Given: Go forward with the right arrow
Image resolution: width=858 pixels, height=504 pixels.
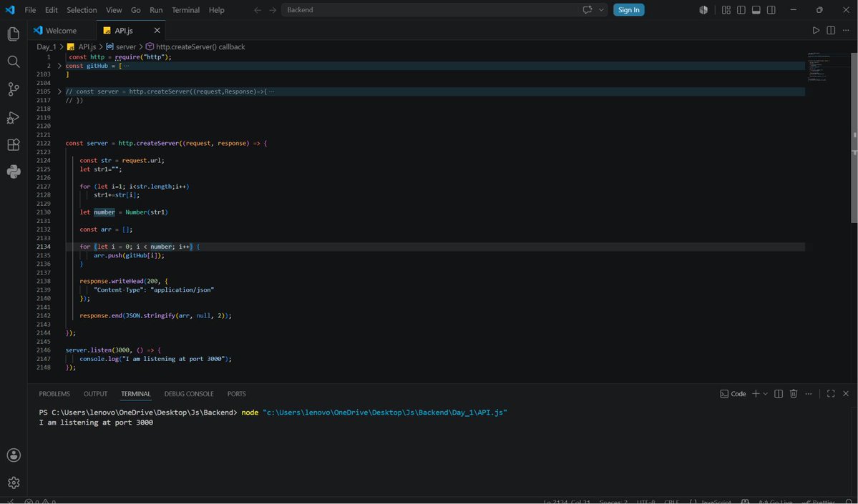Looking at the screenshot, I should [x=273, y=10].
